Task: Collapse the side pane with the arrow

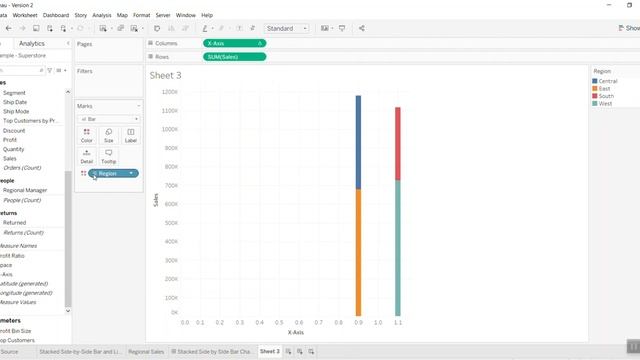Action: point(68,43)
